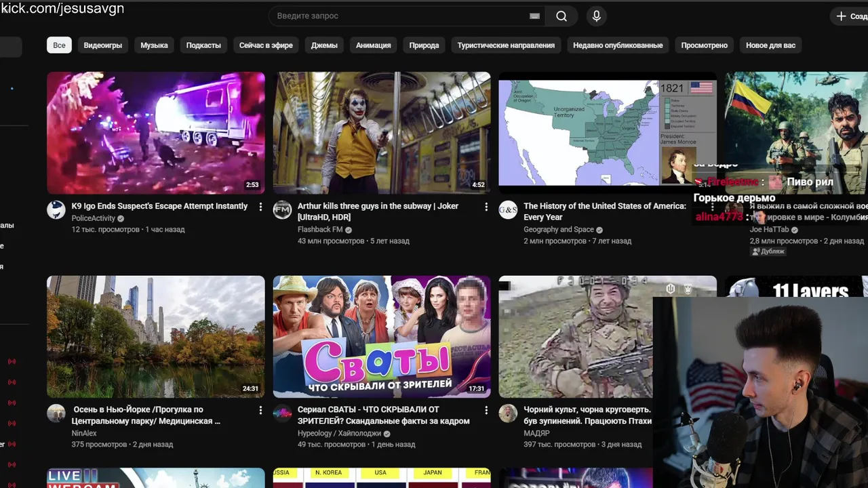Open Flashback FM channel avatar
The image size is (868, 488).
(282, 209)
